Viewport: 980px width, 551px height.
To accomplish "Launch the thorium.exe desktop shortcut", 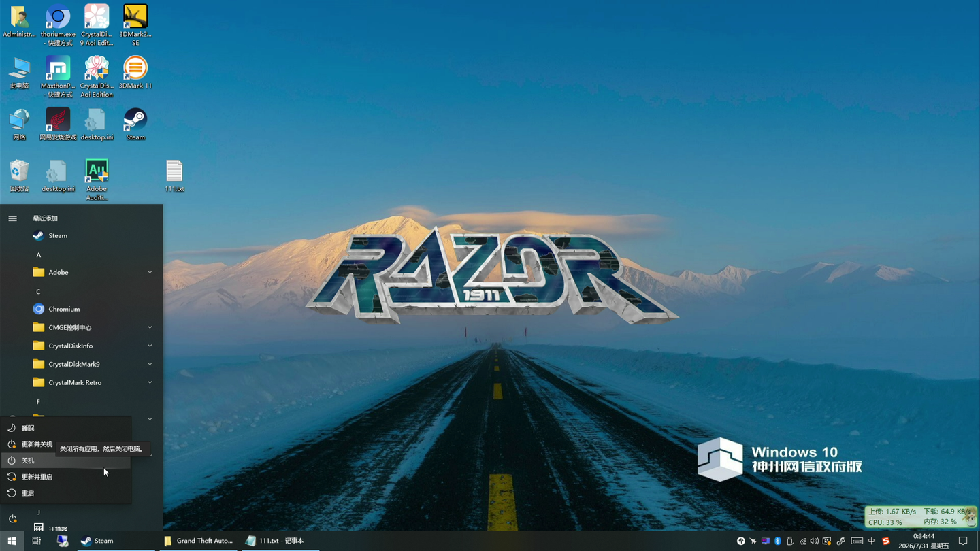I will pos(58,25).
